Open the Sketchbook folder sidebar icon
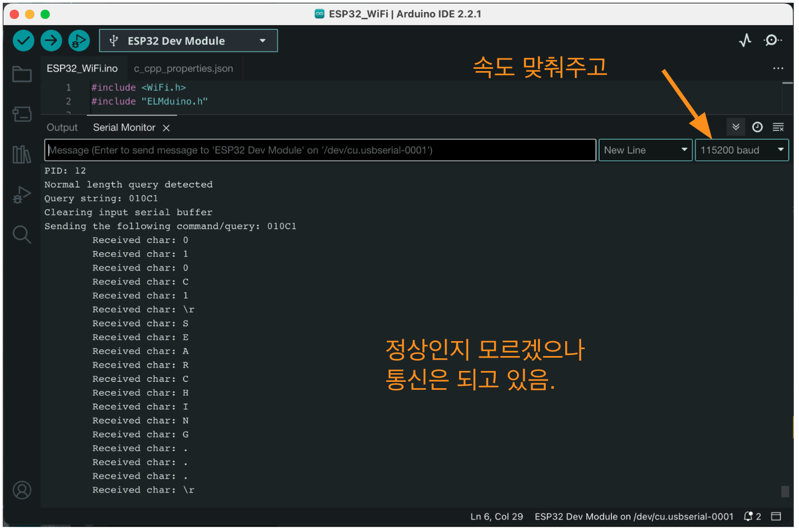Viewport: 799px width, 532px height. click(x=22, y=74)
